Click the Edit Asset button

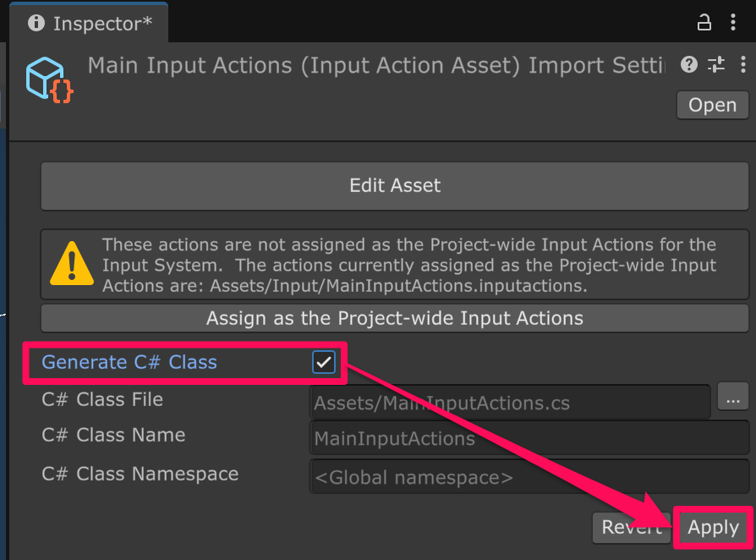point(395,185)
